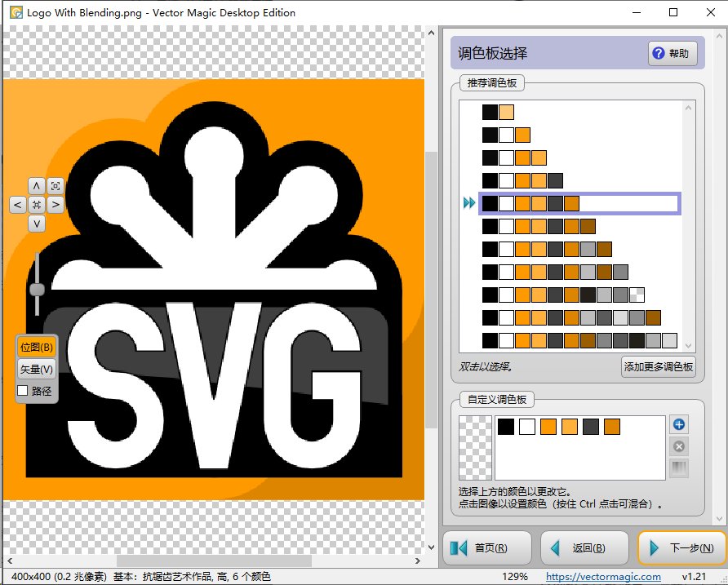Switch preview to 矢量(V) vector mode

point(37,370)
